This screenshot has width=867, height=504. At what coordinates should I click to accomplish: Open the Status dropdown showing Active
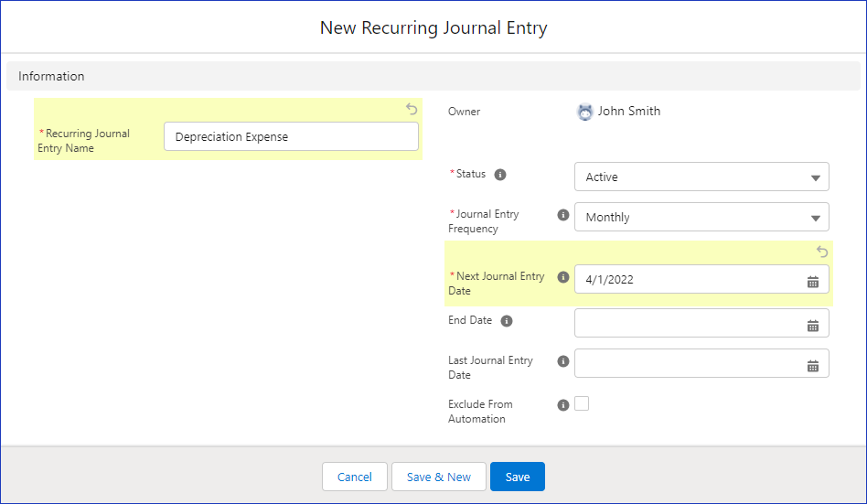click(701, 177)
